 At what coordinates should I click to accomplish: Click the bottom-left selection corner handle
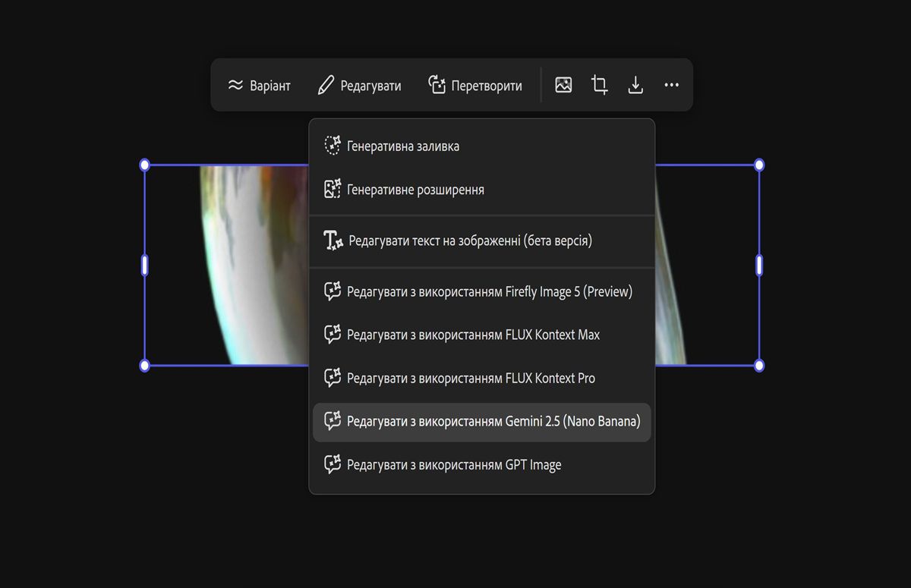click(145, 366)
